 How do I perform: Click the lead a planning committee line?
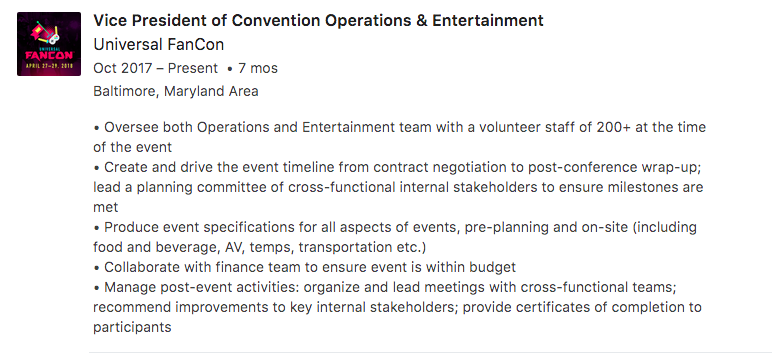pos(398,188)
